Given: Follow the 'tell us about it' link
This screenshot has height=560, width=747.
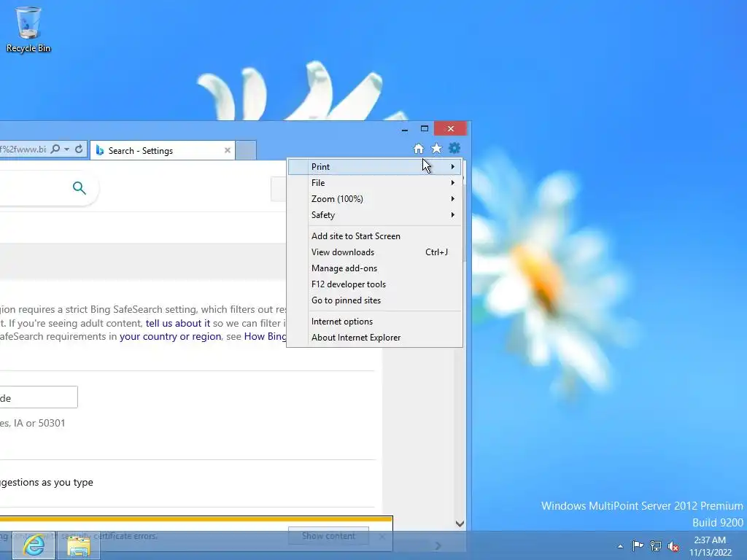Looking at the screenshot, I should 178,323.
